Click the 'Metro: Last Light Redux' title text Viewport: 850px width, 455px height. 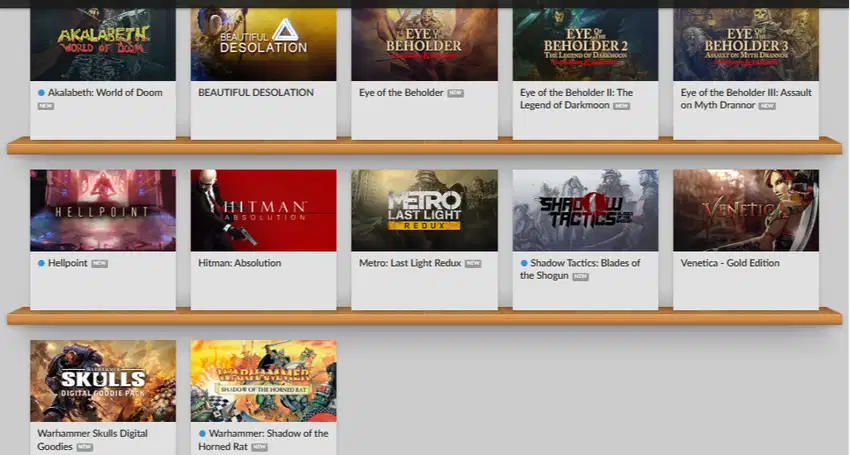410,263
